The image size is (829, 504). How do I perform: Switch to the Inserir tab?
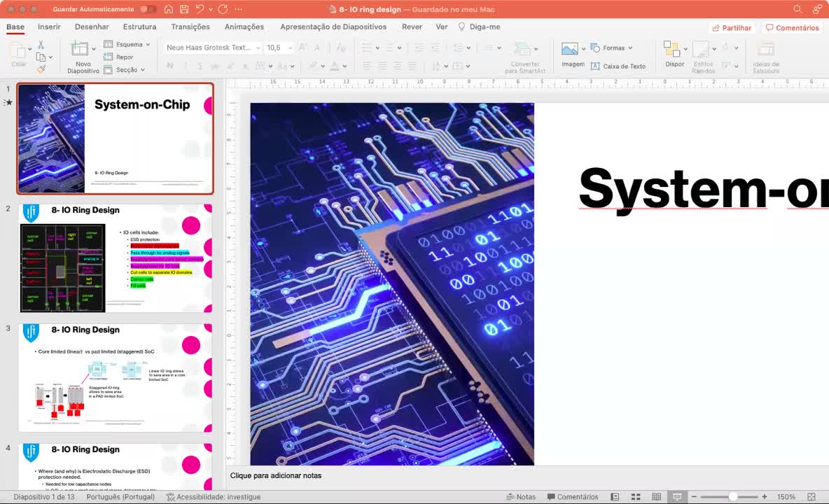(49, 27)
